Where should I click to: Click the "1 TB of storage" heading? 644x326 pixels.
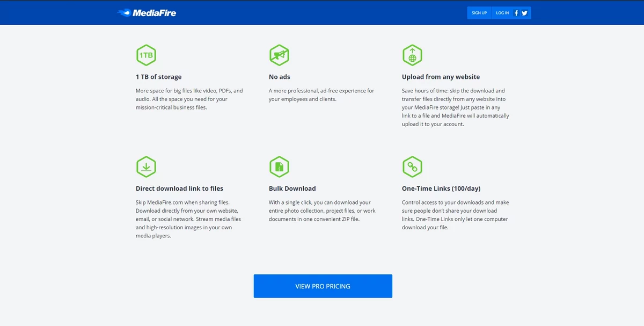pos(159,77)
